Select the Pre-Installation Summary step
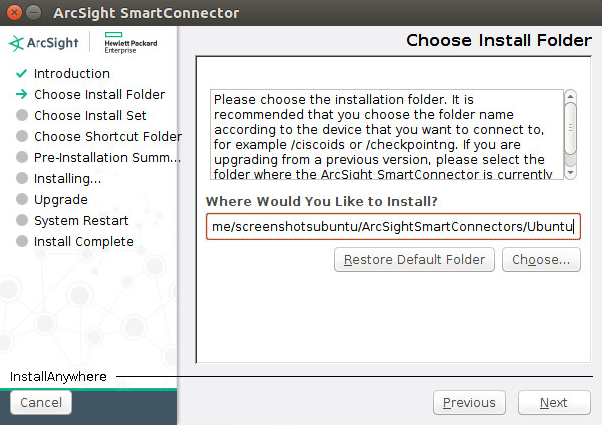602x425 pixels. click(107, 158)
